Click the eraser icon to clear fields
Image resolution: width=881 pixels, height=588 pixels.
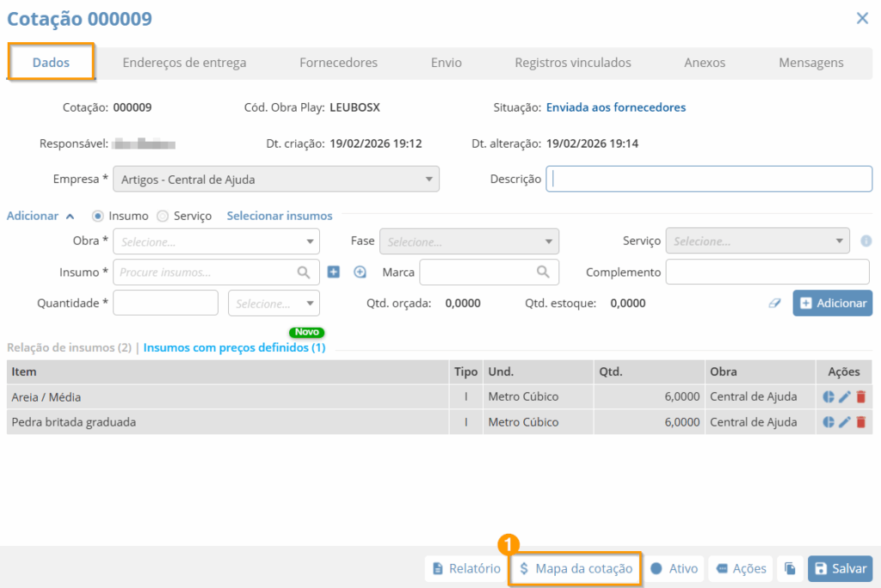click(774, 303)
